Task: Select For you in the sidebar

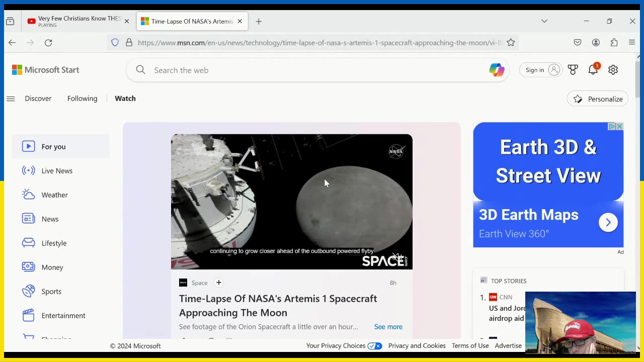Action: tap(61, 146)
